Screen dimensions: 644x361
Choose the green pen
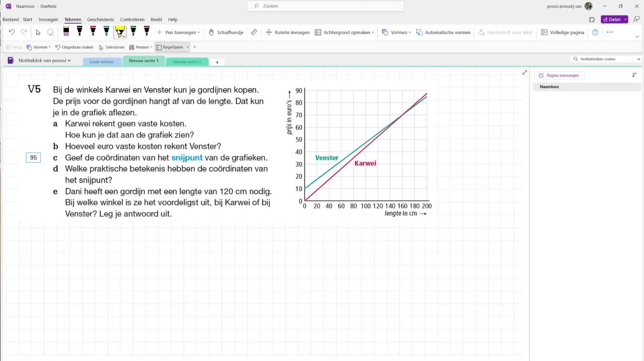[x=133, y=31]
